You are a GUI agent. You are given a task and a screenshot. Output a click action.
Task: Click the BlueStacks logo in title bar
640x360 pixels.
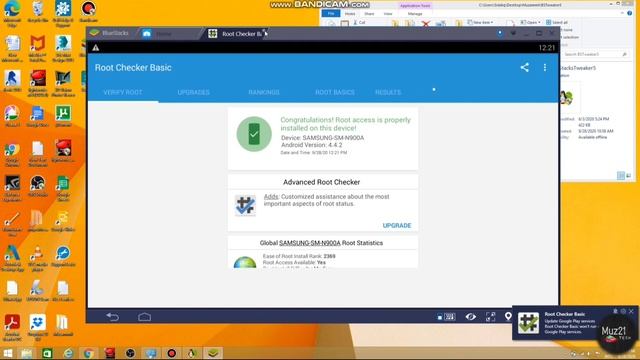pos(94,33)
